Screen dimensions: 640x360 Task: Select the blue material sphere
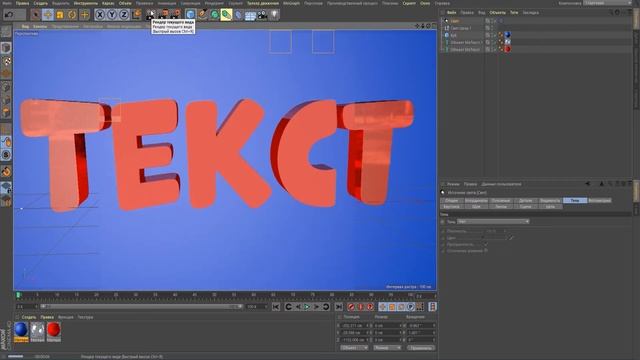tap(21, 329)
